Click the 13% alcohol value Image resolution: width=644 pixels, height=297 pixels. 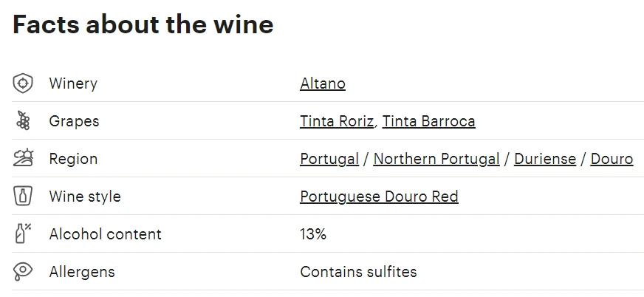pos(313,234)
